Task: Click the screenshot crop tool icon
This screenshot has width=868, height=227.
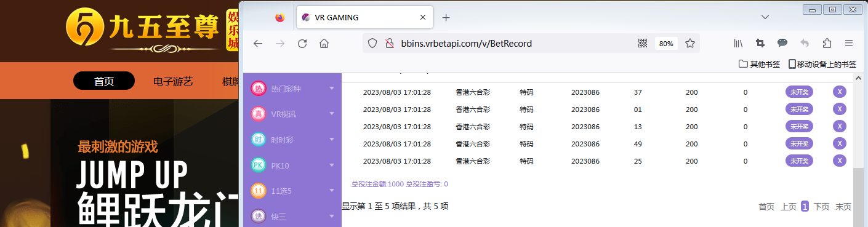Action: 760,44
